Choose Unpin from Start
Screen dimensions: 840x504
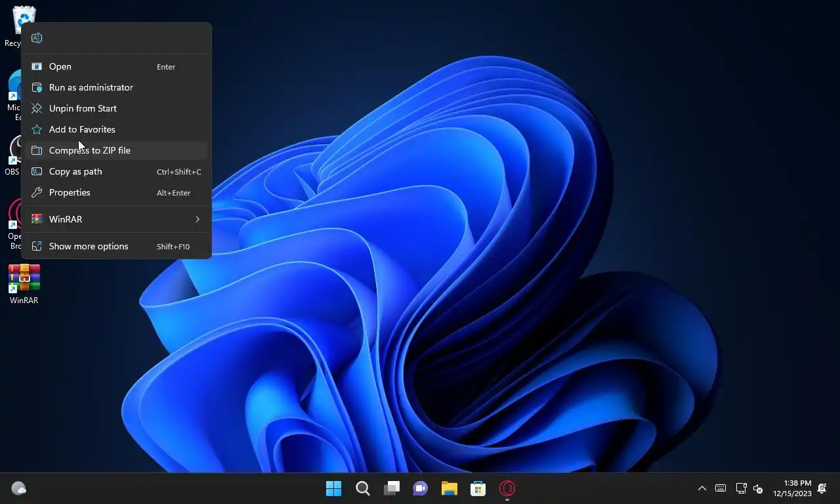[x=117, y=108]
